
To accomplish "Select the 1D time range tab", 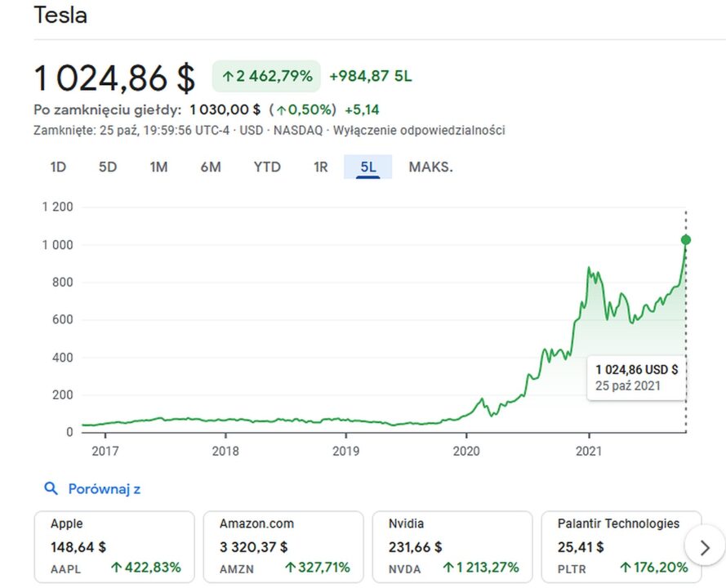I will (x=58, y=167).
